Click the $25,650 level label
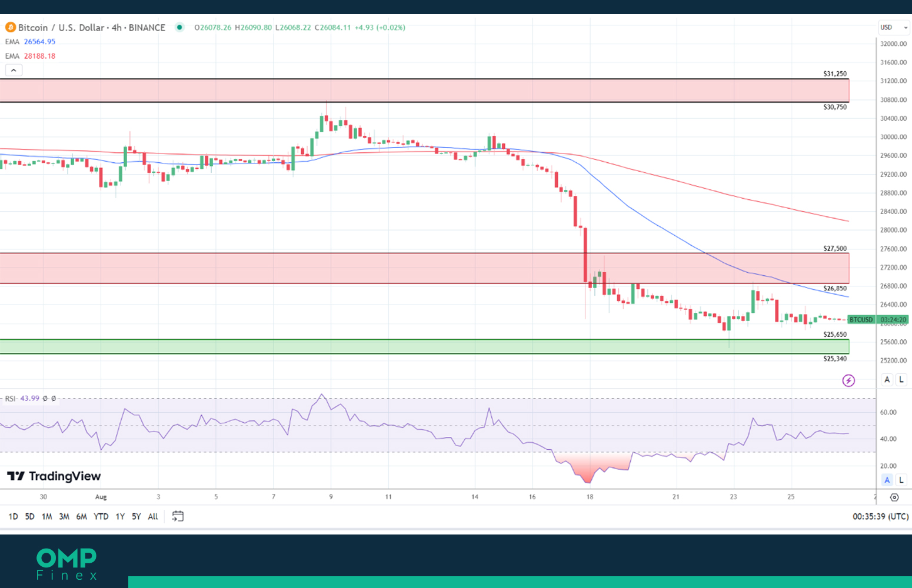Image resolution: width=912 pixels, height=588 pixels. (835, 335)
